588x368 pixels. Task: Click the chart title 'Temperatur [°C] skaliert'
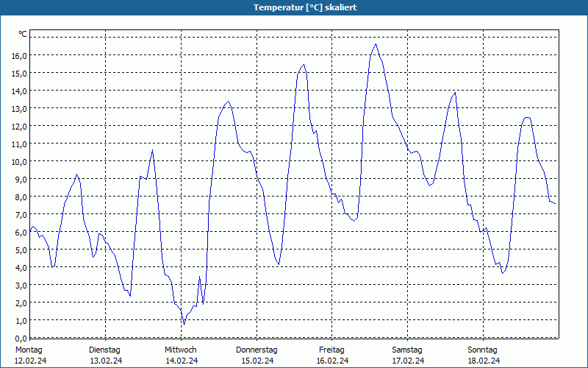point(305,7)
